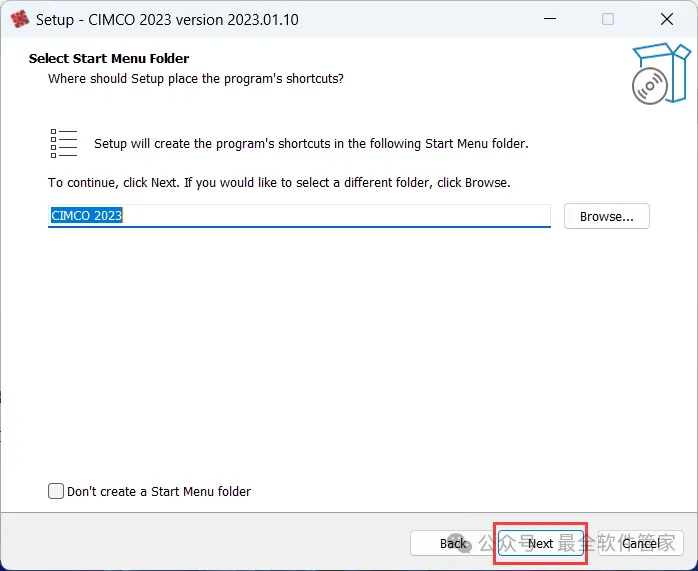Cancel the CIMCO setup
The image size is (698, 571).
click(641, 543)
